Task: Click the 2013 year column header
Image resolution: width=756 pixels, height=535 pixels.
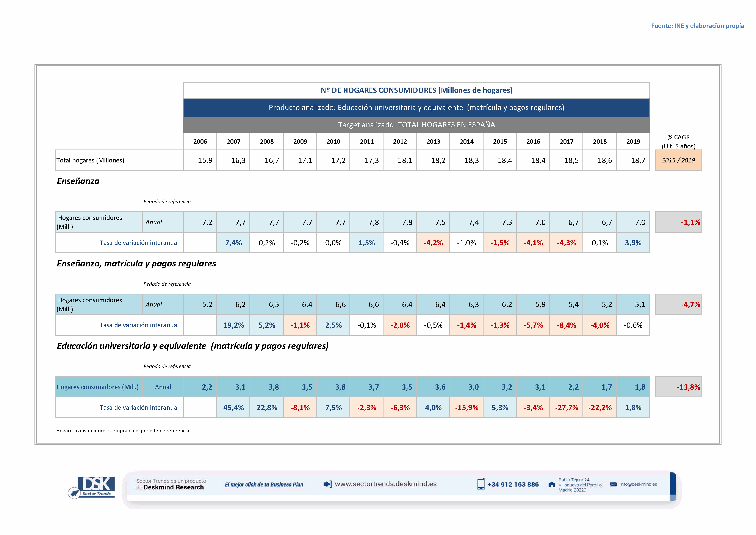Action: click(x=433, y=142)
